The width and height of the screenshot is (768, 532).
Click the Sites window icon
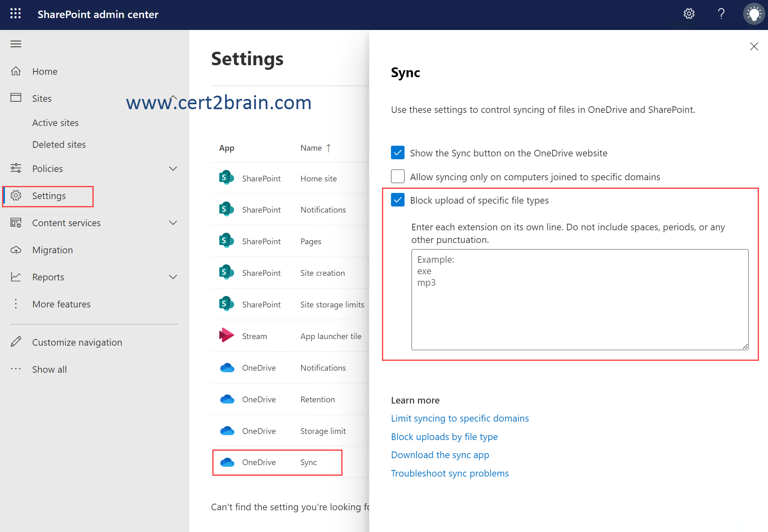(x=16, y=98)
